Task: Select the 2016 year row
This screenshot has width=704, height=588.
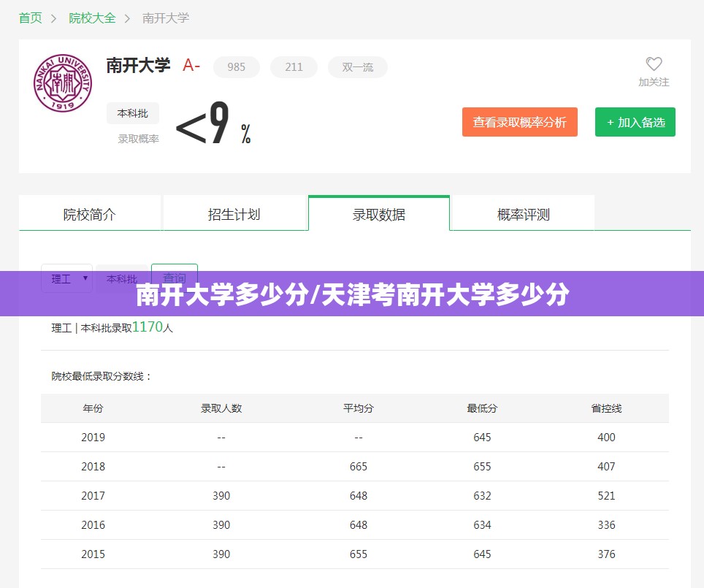Action: (x=355, y=524)
